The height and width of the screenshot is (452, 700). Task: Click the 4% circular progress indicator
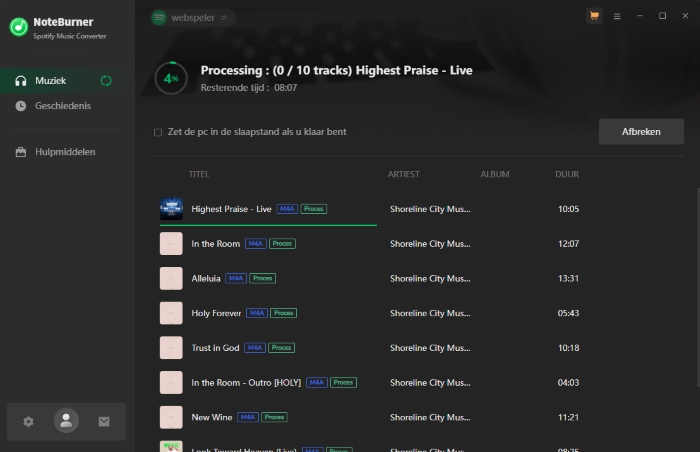171,78
